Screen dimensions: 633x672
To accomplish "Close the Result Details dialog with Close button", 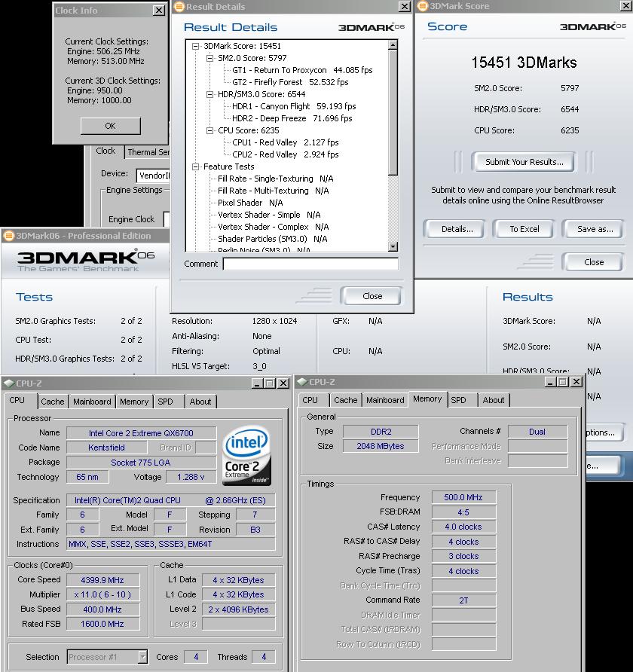I will click(372, 296).
